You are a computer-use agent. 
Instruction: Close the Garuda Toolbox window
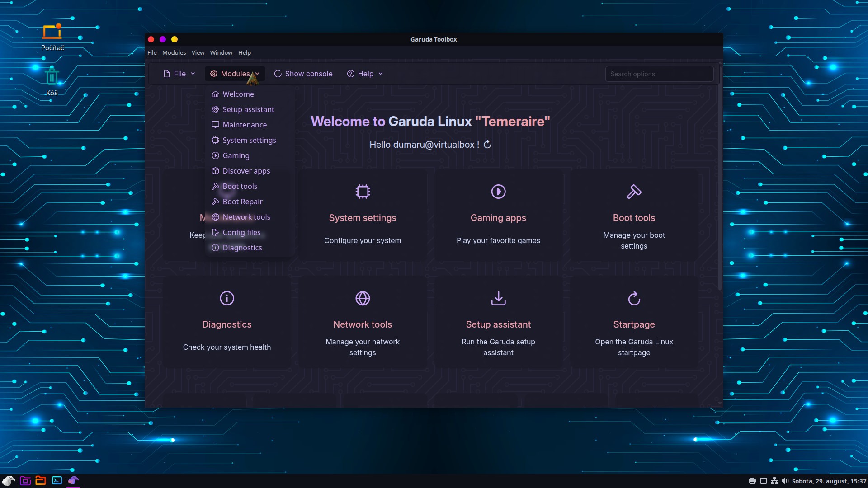[x=151, y=39]
